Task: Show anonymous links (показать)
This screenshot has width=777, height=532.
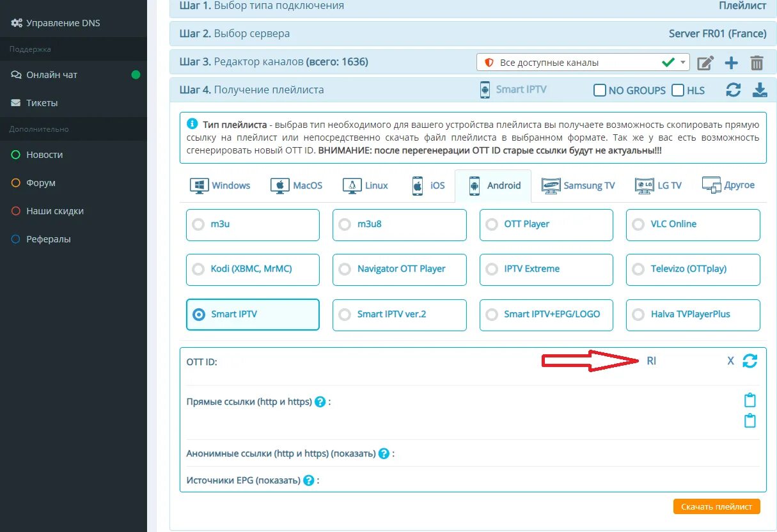Action: click(353, 454)
